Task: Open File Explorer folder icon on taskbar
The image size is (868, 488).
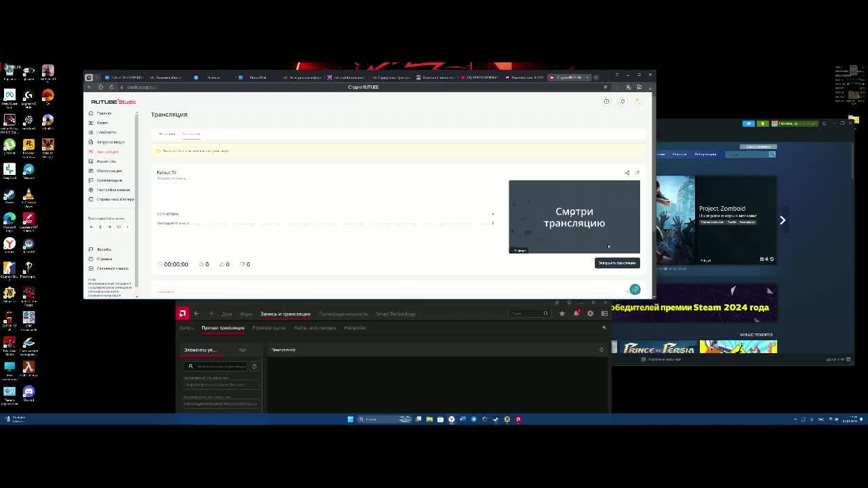Action: click(x=430, y=419)
